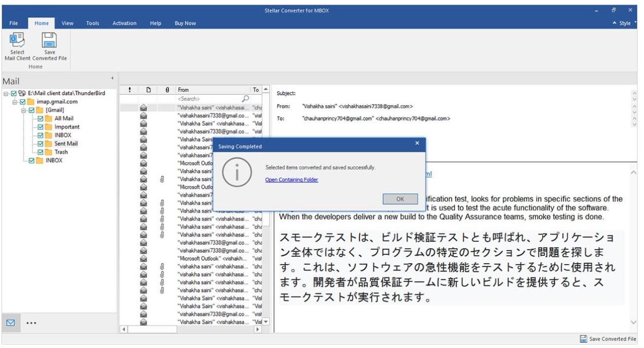
Task: Click the imap.gmail.com folder icon
Action: [x=31, y=102]
